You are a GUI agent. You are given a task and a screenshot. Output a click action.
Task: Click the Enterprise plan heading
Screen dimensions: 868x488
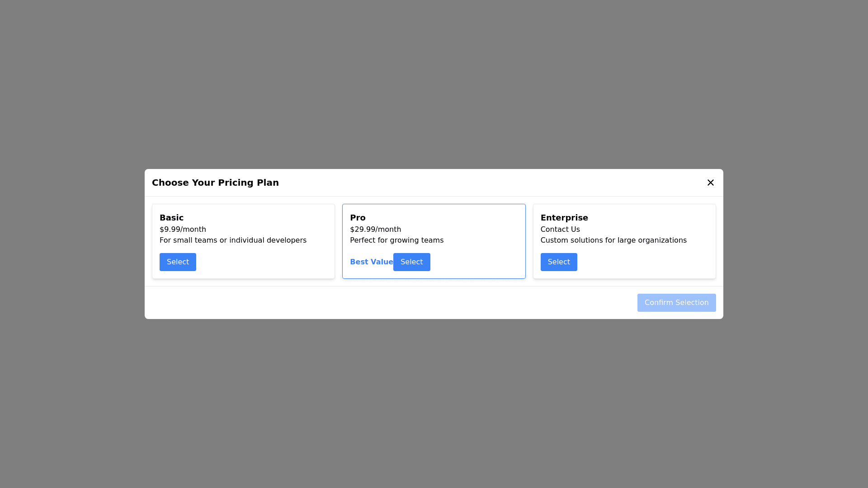point(564,218)
